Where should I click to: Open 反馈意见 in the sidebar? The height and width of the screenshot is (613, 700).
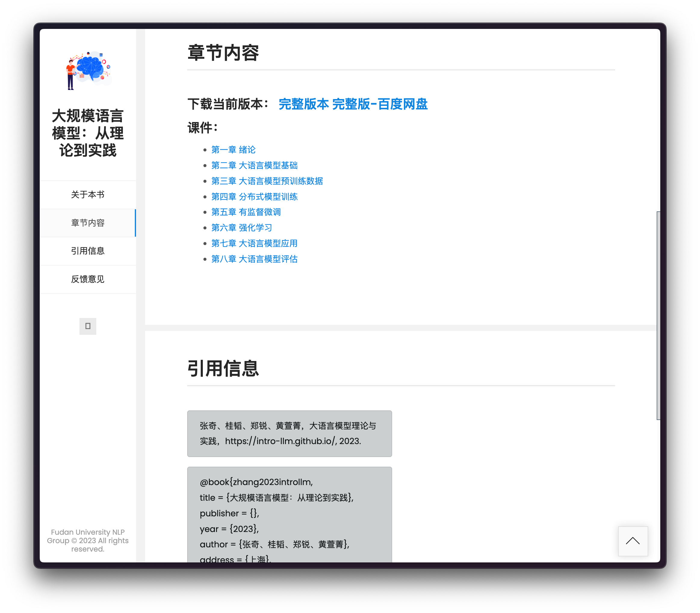[x=88, y=279]
